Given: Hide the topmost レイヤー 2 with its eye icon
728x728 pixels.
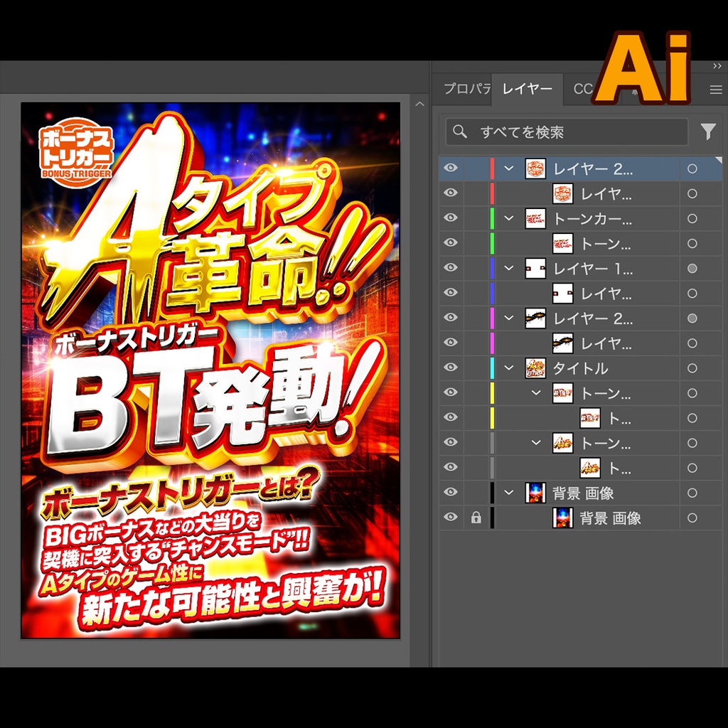Looking at the screenshot, I should click(x=450, y=168).
